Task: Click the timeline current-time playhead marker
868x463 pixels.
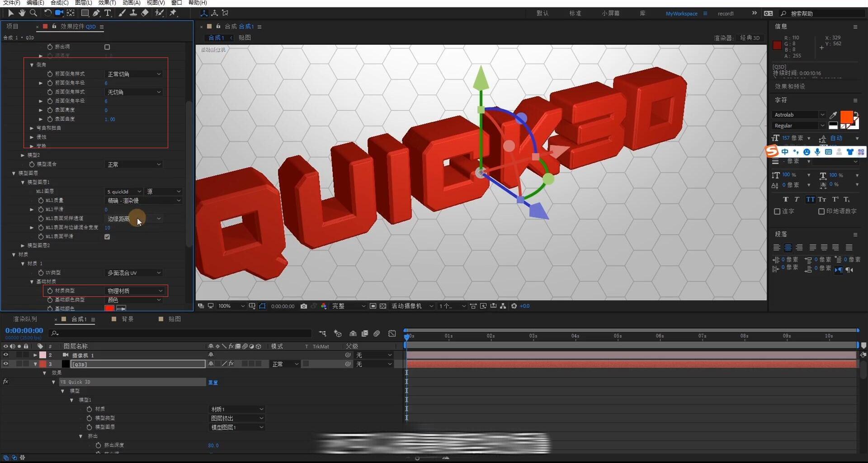Action: click(x=406, y=337)
